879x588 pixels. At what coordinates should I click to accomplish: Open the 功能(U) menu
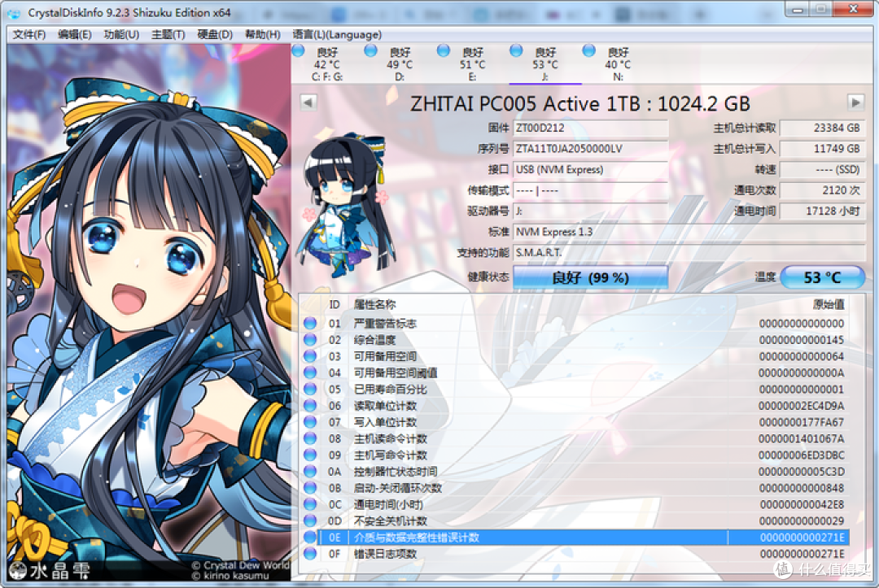click(x=121, y=35)
